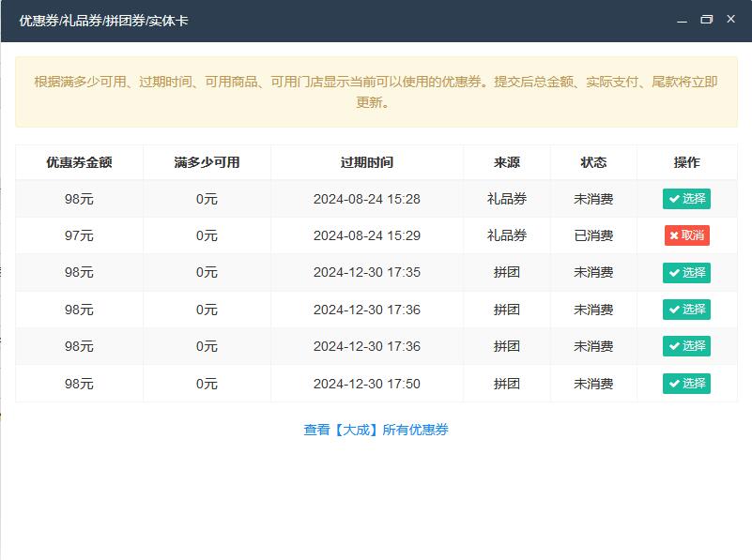The height and width of the screenshot is (560, 752).
Task: Click the 操作 column header
Action: pos(686,162)
